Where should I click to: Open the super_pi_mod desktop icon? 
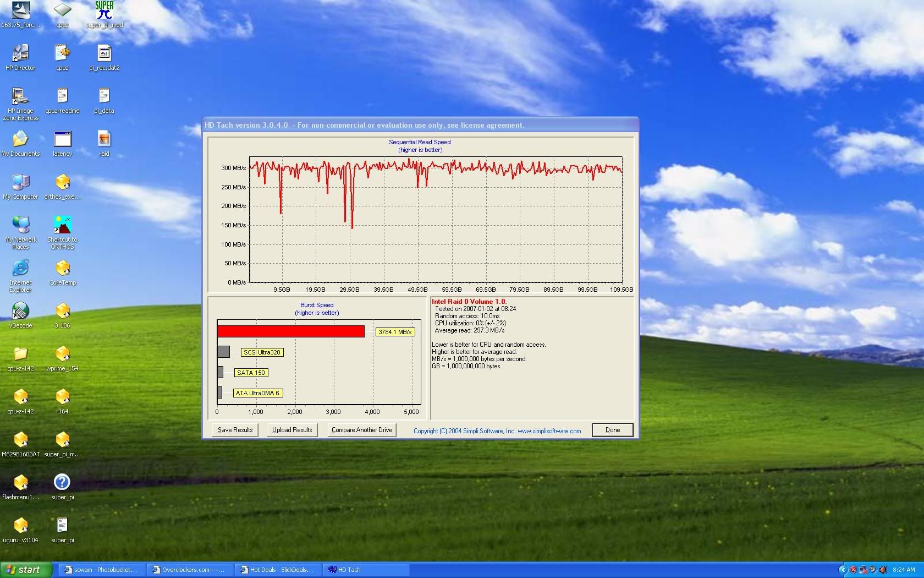click(104, 14)
